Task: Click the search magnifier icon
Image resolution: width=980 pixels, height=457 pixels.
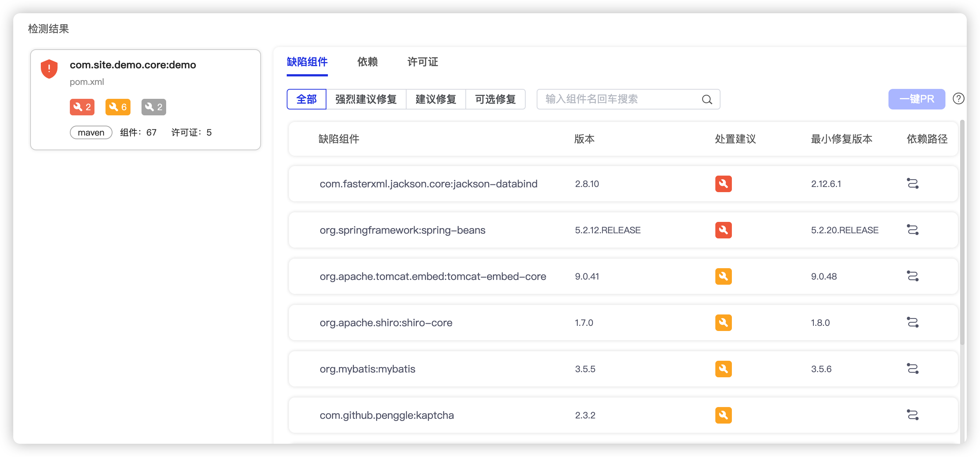Action: pyautogui.click(x=707, y=100)
